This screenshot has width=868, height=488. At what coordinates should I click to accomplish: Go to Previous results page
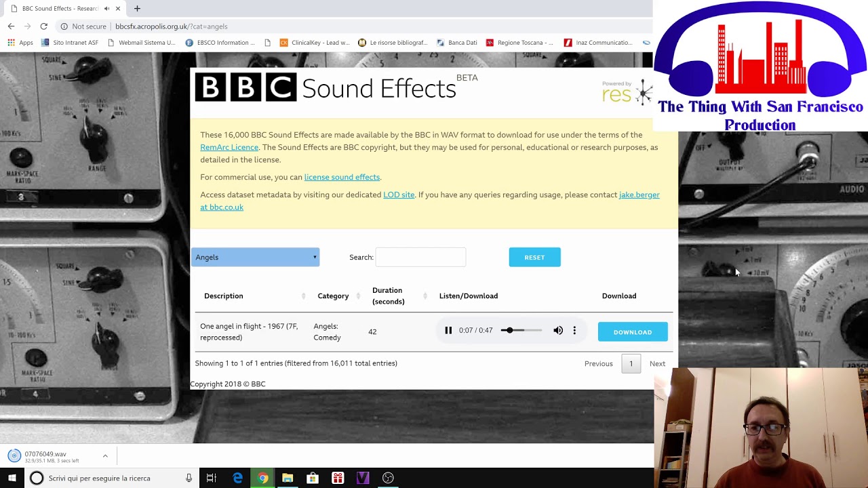[598, 364]
